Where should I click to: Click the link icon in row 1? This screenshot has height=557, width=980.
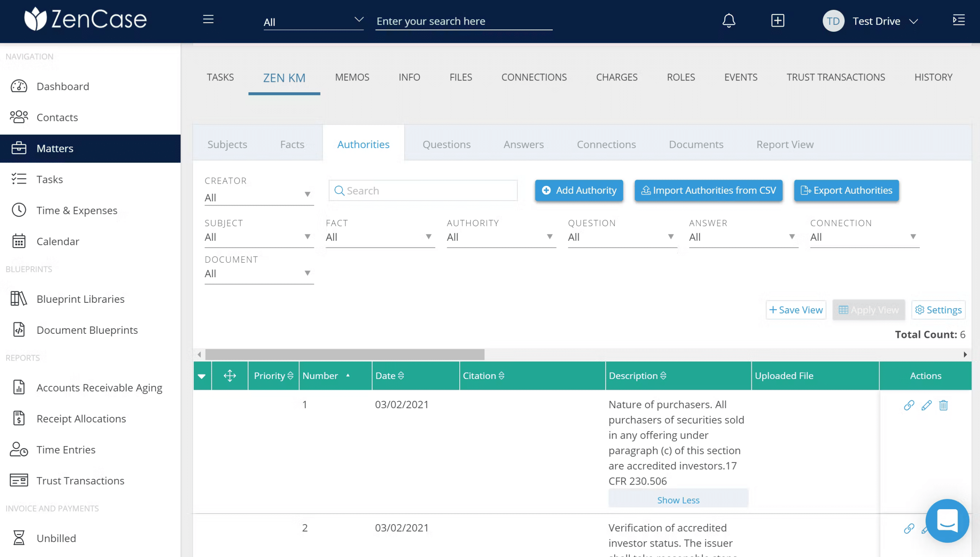909,405
